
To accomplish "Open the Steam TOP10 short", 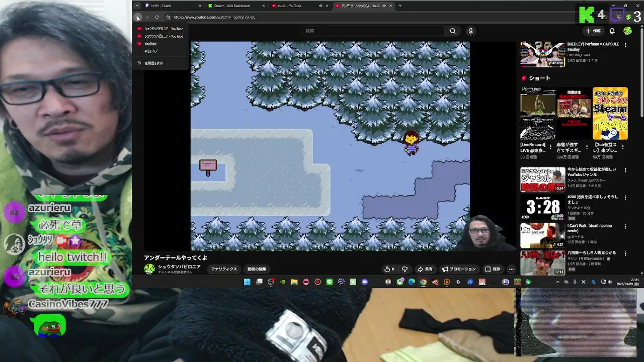I will 610,114.
